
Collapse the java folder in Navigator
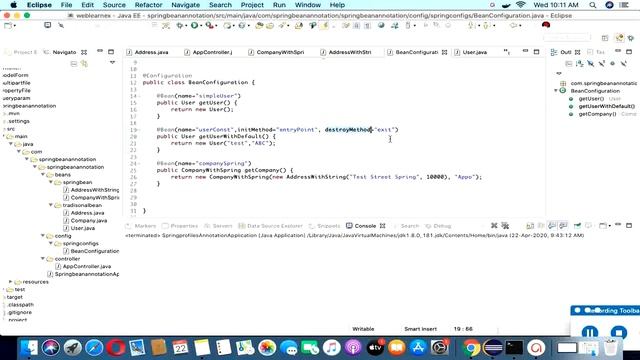11,144
